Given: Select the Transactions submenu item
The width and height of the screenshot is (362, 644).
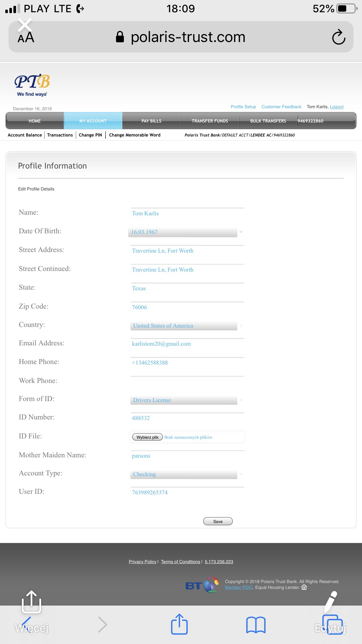Looking at the screenshot, I should pos(60,135).
